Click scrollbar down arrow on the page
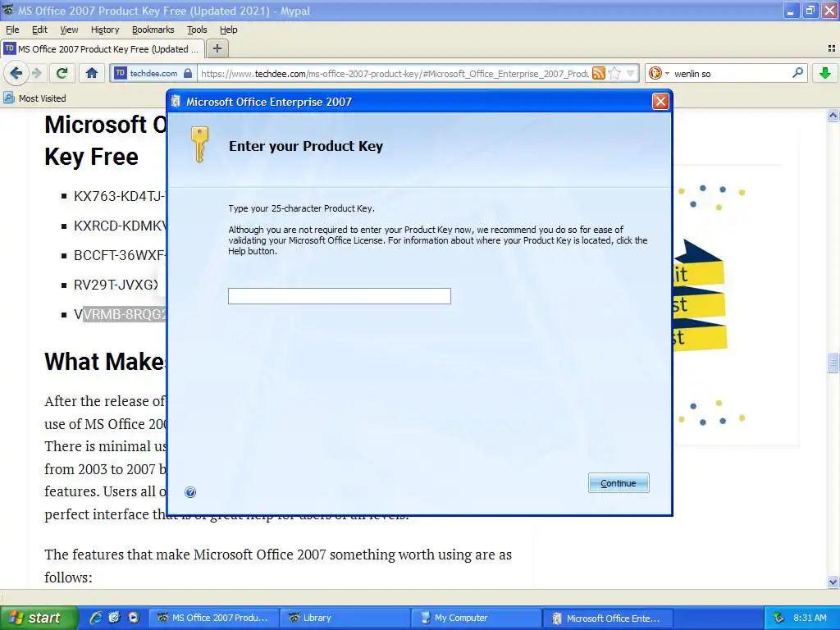The width and height of the screenshot is (840, 630). [833, 582]
